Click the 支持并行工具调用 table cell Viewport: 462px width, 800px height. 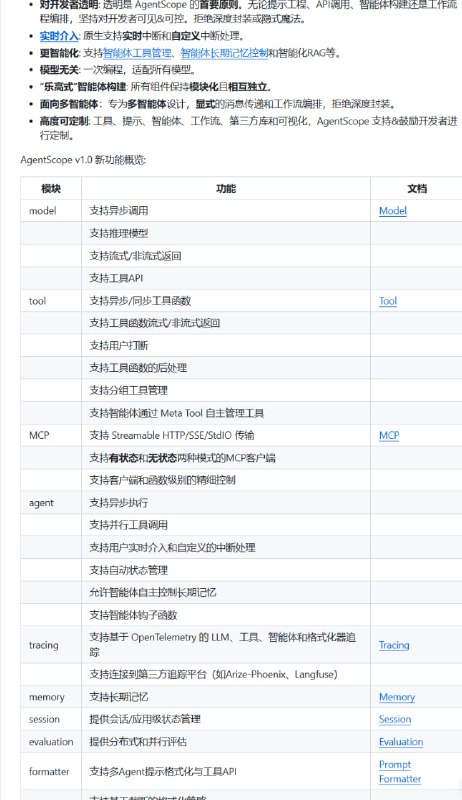point(226,525)
